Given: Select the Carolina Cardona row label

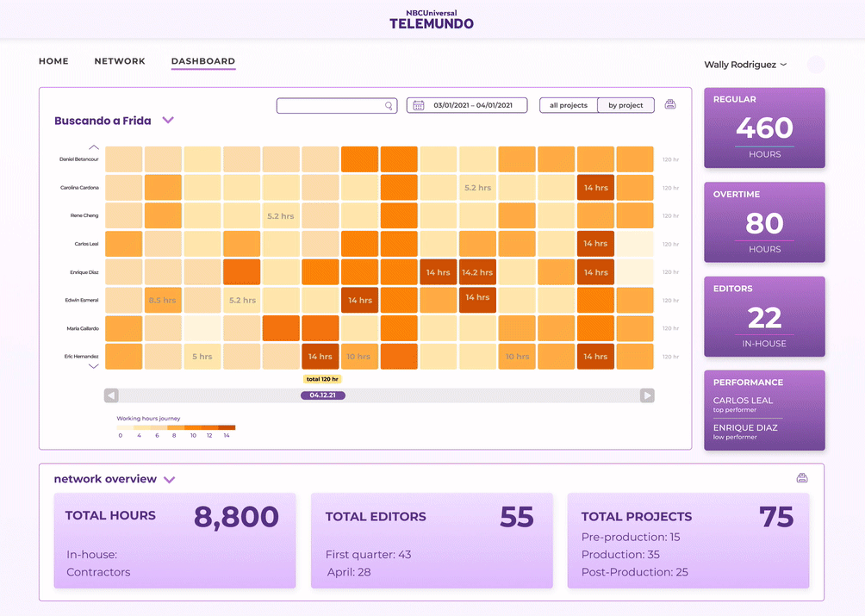Looking at the screenshot, I should click(79, 188).
